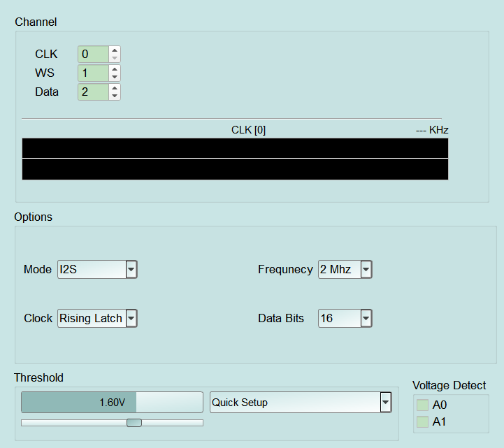Open the Data Bits dropdown showing 16

point(345,318)
